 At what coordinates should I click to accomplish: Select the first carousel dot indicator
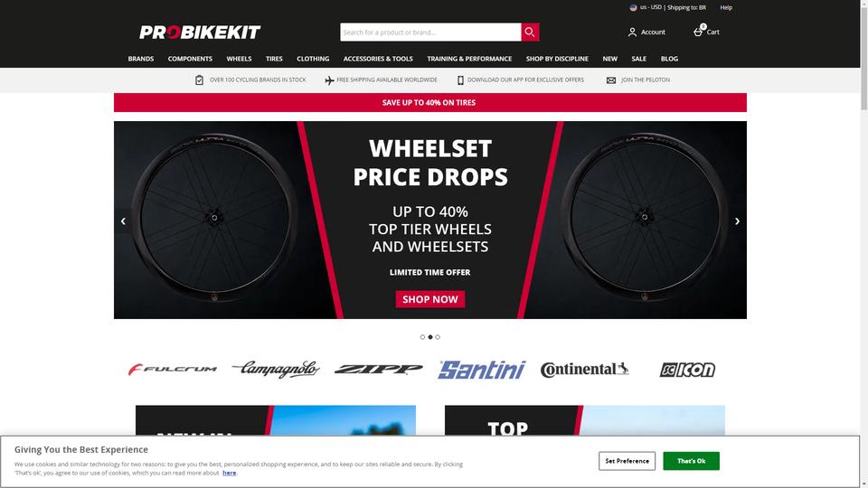point(423,337)
